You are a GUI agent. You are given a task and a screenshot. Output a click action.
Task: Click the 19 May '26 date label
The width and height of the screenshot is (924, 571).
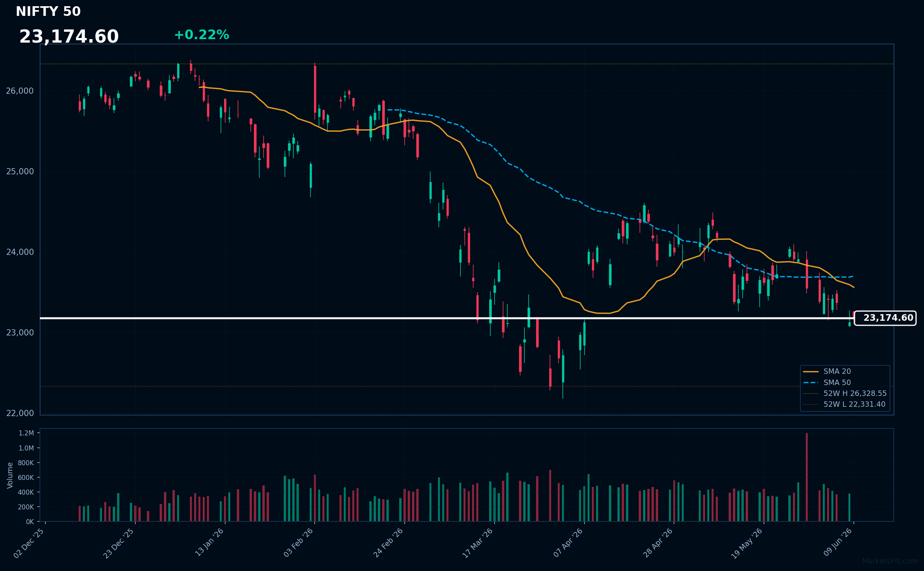(747, 543)
